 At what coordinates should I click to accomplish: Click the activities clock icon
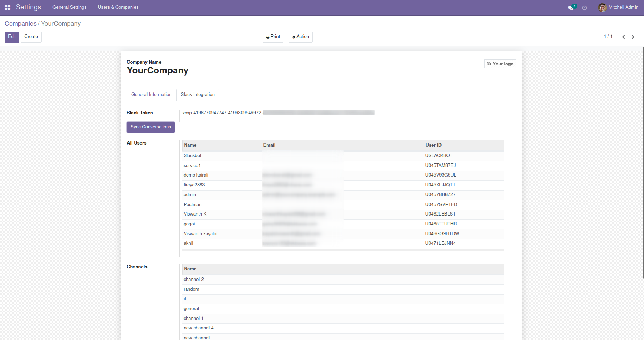584,8
